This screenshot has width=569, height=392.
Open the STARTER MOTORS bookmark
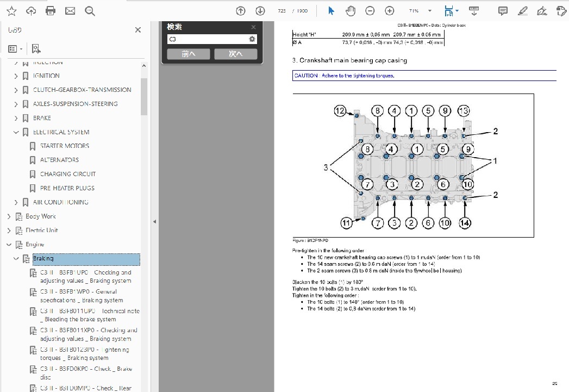pyautogui.click(x=65, y=146)
